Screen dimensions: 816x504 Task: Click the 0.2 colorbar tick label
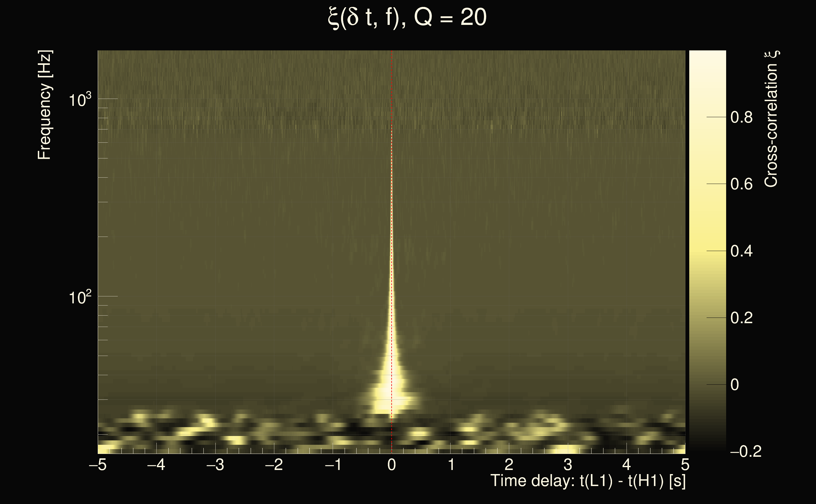[741, 318]
